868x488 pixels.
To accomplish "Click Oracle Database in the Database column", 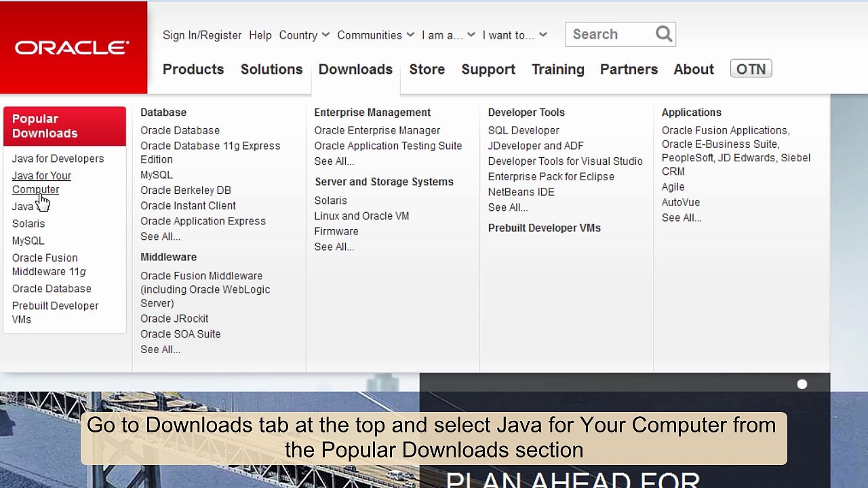I will [180, 130].
